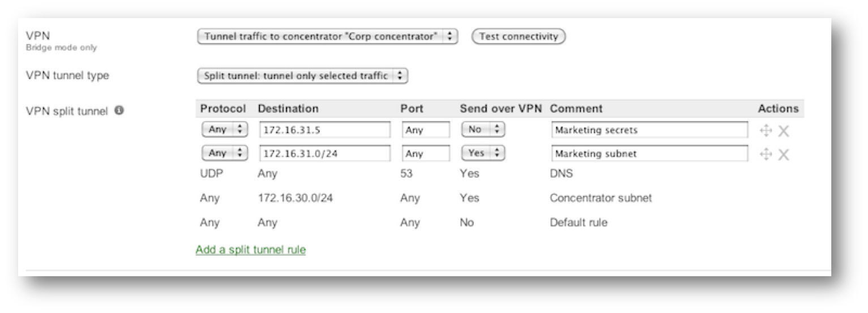Screen dimensions: 868x313
Task: Open the VPN tunnel type dropdown
Action: click(302, 76)
